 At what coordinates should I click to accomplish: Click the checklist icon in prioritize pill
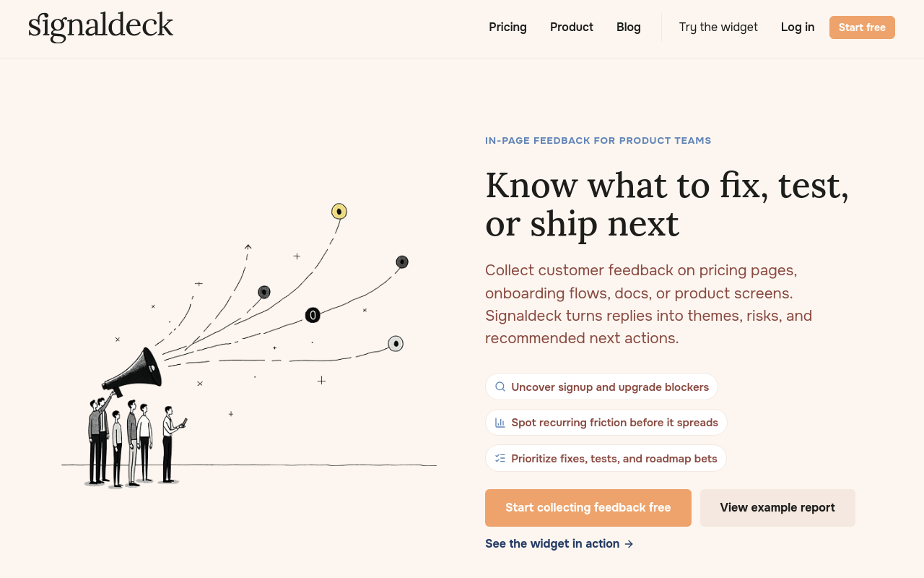tap(500, 458)
